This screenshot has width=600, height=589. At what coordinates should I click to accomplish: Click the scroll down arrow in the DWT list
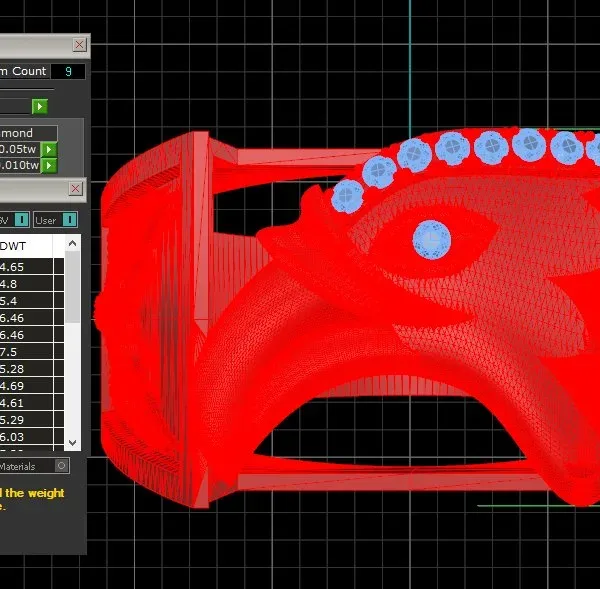coord(72,442)
